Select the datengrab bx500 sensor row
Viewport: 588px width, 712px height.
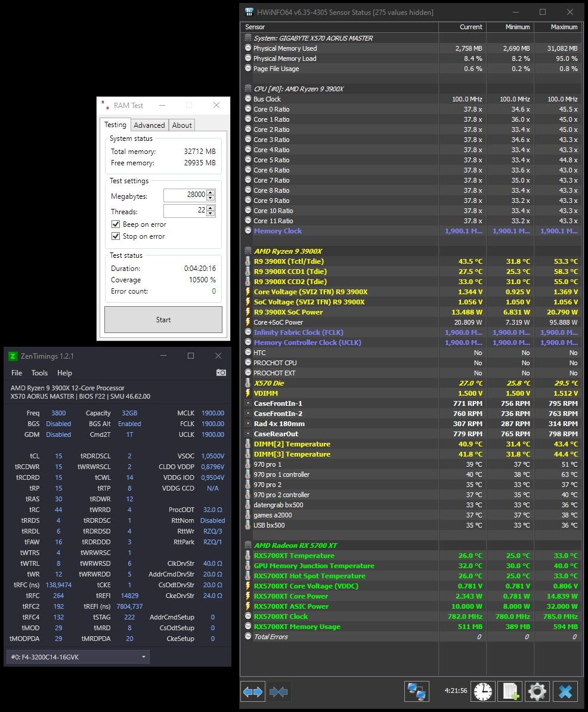pyautogui.click(x=411, y=504)
